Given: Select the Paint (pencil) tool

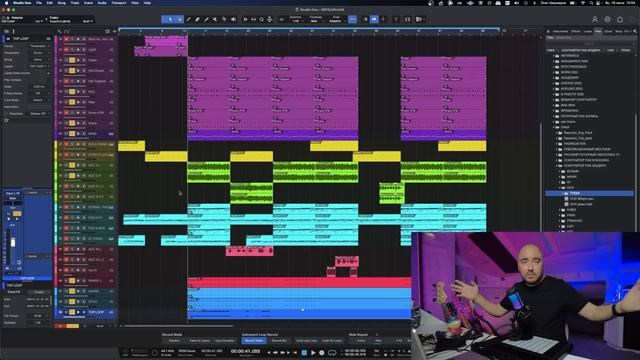Looking at the screenshot, I should [207, 19].
